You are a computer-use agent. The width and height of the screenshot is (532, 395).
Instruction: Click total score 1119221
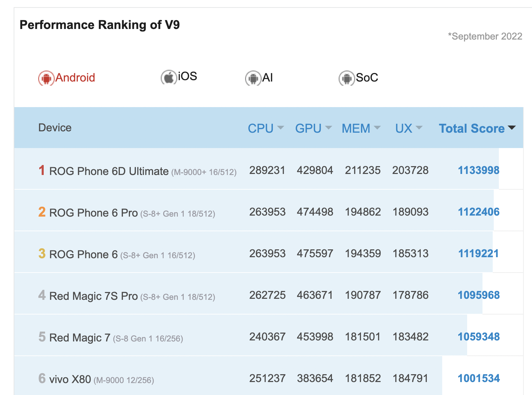(x=478, y=253)
